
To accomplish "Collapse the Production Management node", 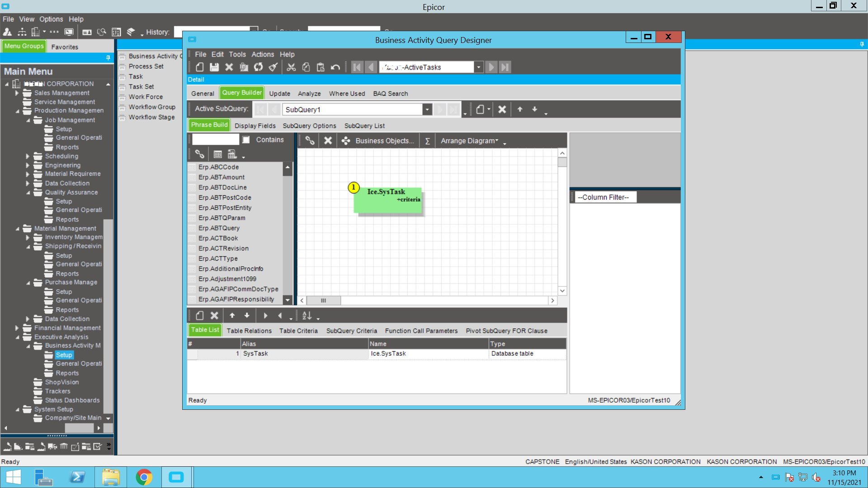I will [17, 111].
